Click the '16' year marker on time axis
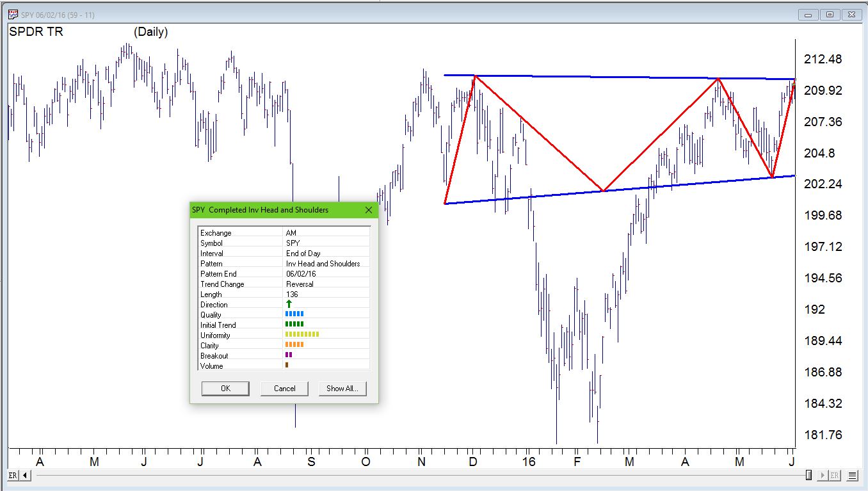This screenshot has height=491, width=868. [x=529, y=462]
